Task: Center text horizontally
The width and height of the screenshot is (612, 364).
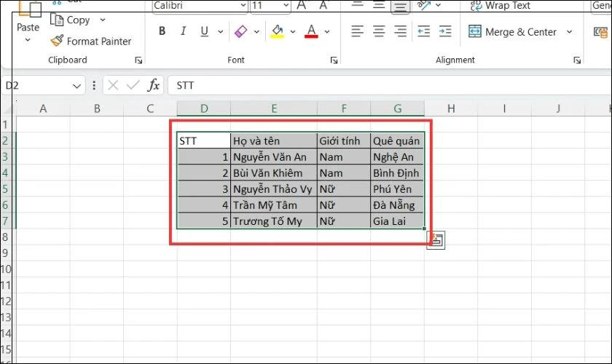Action: tap(379, 31)
